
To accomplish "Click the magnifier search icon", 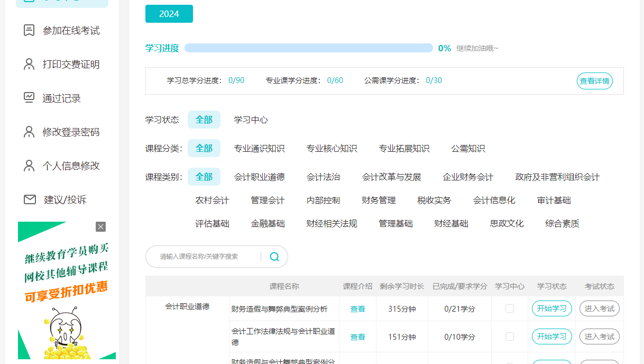I will pyautogui.click(x=274, y=257).
